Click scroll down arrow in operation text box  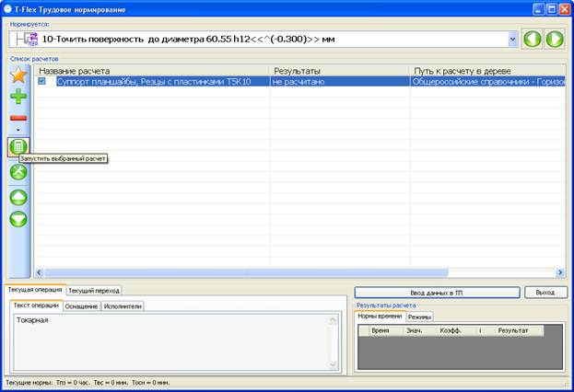coord(333,364)
